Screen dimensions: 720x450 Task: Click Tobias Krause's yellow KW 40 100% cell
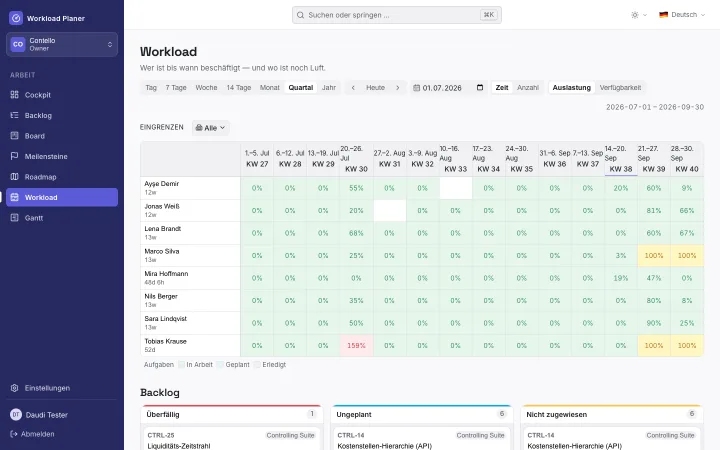point(687,346)
